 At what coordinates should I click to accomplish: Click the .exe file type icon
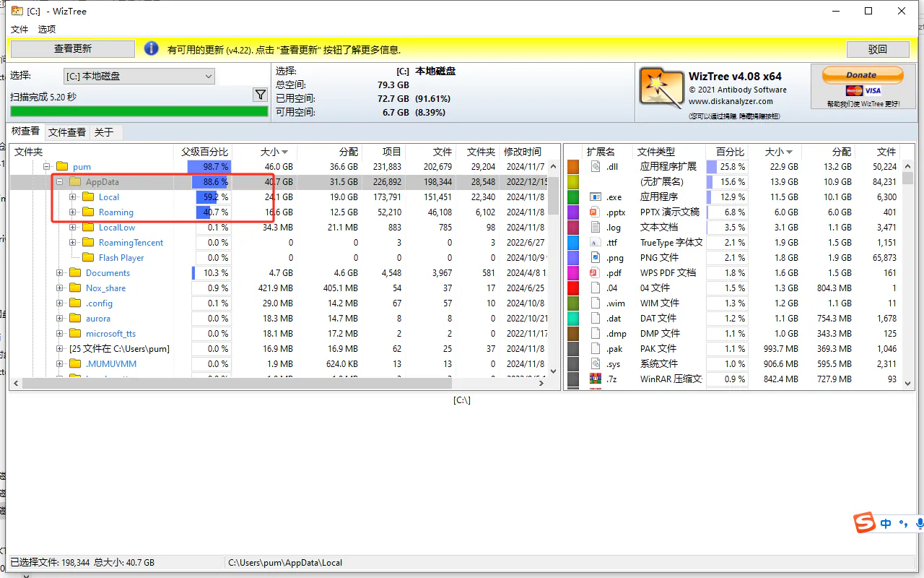pos(596,197)
